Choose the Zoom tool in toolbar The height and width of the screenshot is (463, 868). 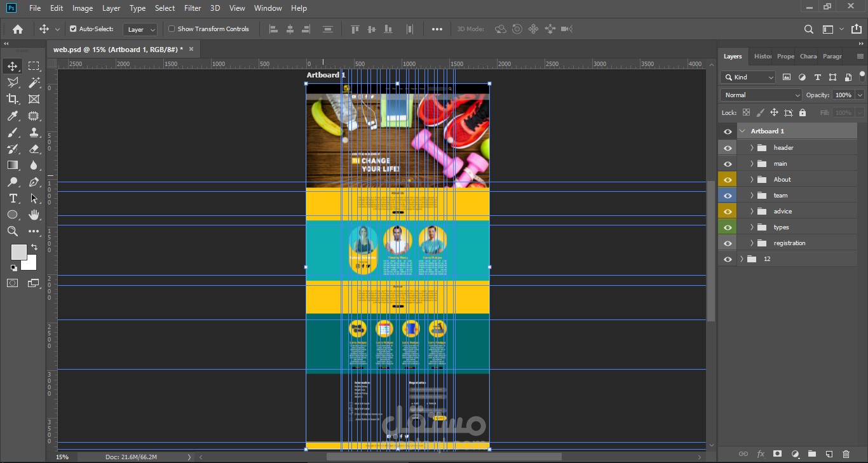(x=13, y=231)
